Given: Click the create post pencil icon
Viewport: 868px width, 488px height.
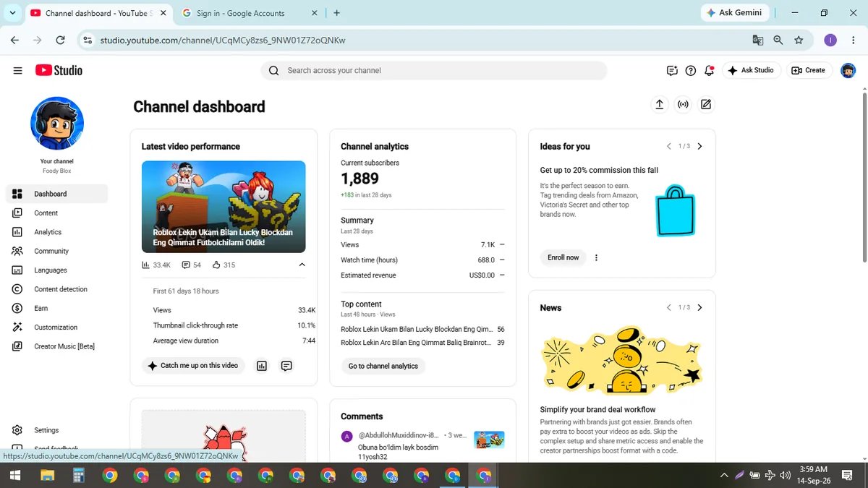Looking at the screenshot, I should click(706, 105).
